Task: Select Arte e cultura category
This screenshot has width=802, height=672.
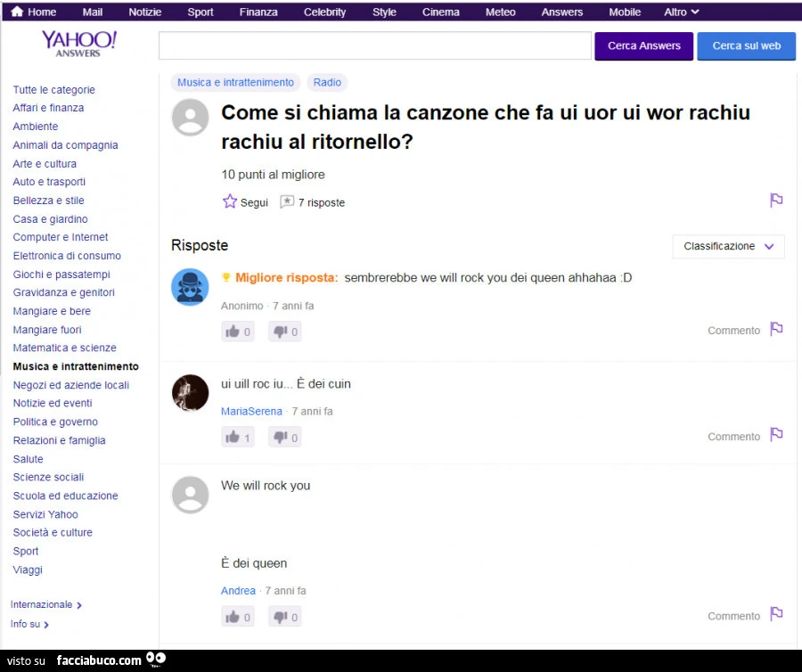Action: click(x=45, y=164)
